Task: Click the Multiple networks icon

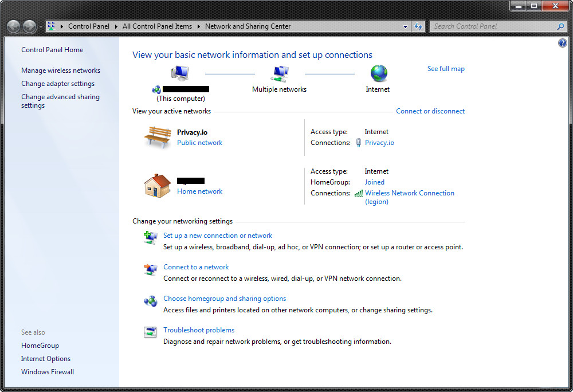Action: click(x=279, y=73)
